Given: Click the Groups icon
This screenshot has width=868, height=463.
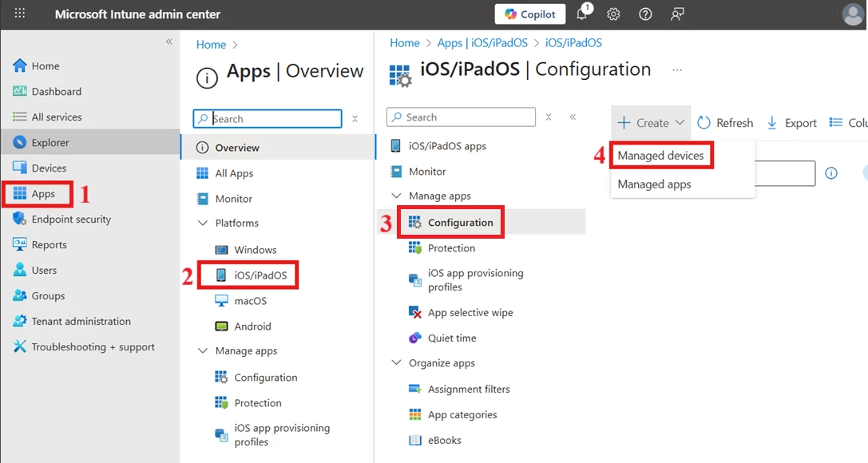Looking at the screenshot, I should (x=19, y=295).
